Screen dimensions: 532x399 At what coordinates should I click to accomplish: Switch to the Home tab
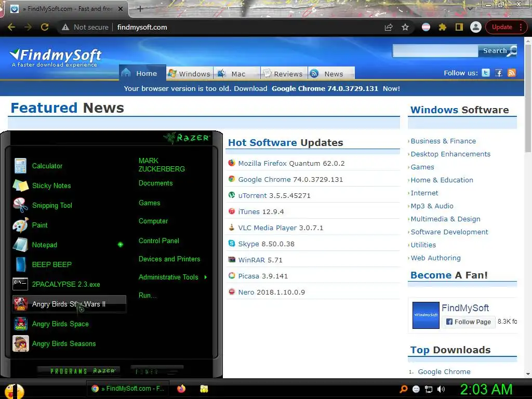coord(142,73)
